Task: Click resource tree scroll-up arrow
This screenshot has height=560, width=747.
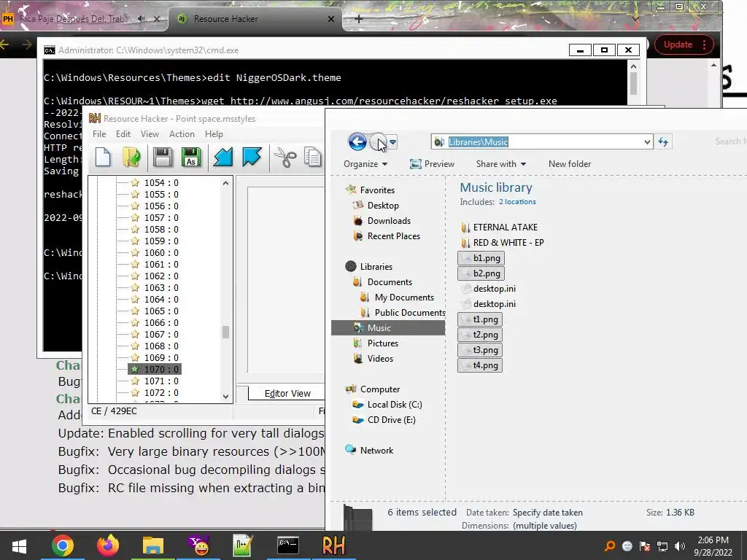Action: pyautogui.click(x=226, y=183)
